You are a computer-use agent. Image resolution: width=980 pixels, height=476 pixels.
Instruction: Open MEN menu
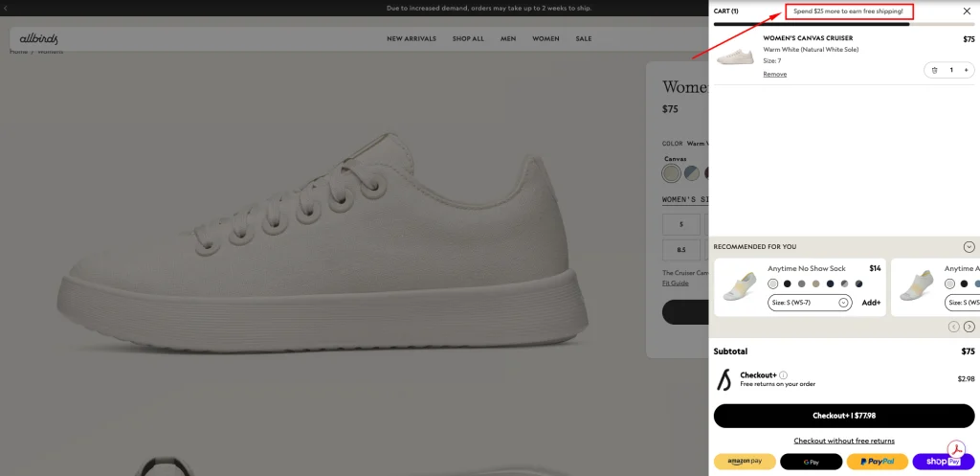coord(508,38)
